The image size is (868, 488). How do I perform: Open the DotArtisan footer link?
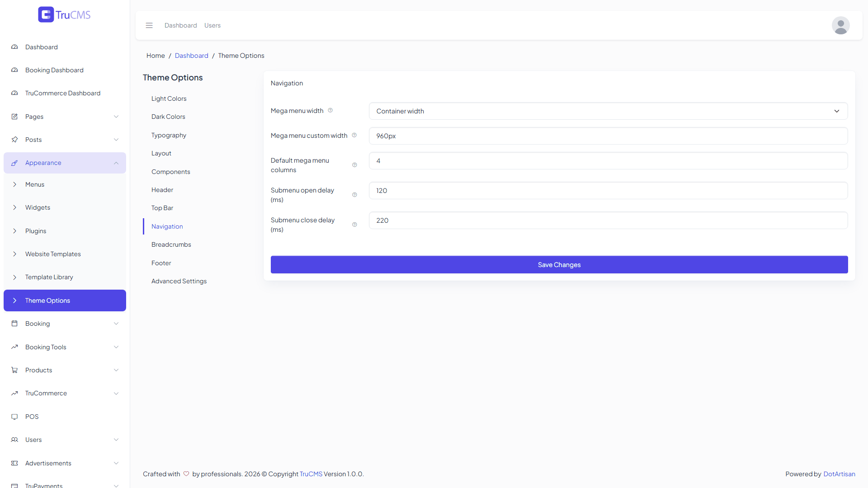pyautogui.click(x=839, y=474)
